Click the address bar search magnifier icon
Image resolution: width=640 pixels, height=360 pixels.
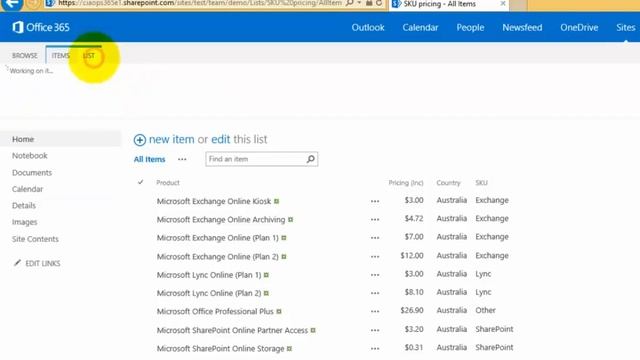point(349,3)
